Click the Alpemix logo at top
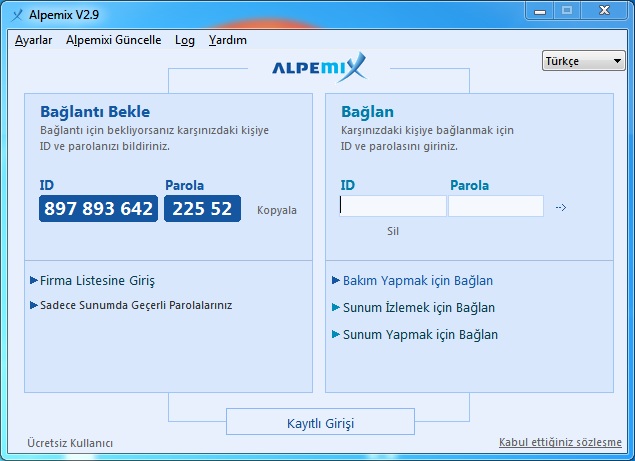This screenshot has height=461, width=635. [x=319, y=68]
